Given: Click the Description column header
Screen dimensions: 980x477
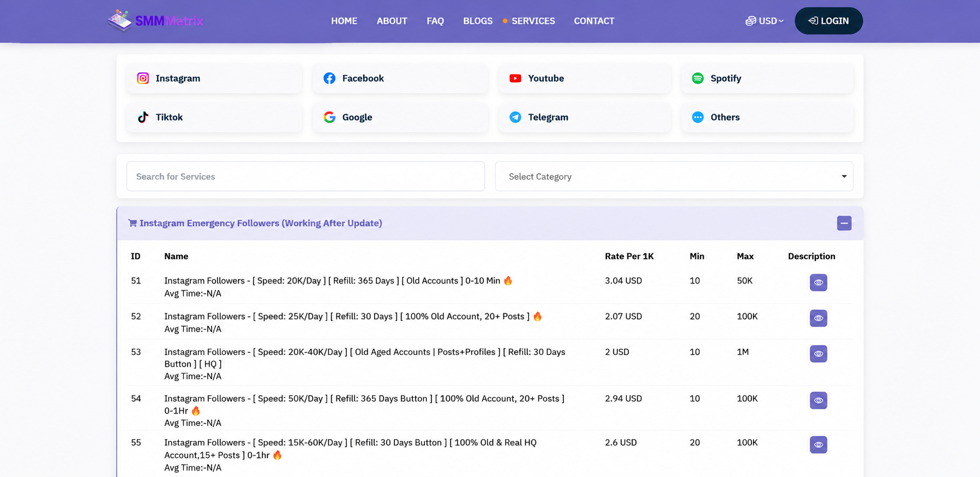Looking at the screenshot, I should tap(811, 256).
